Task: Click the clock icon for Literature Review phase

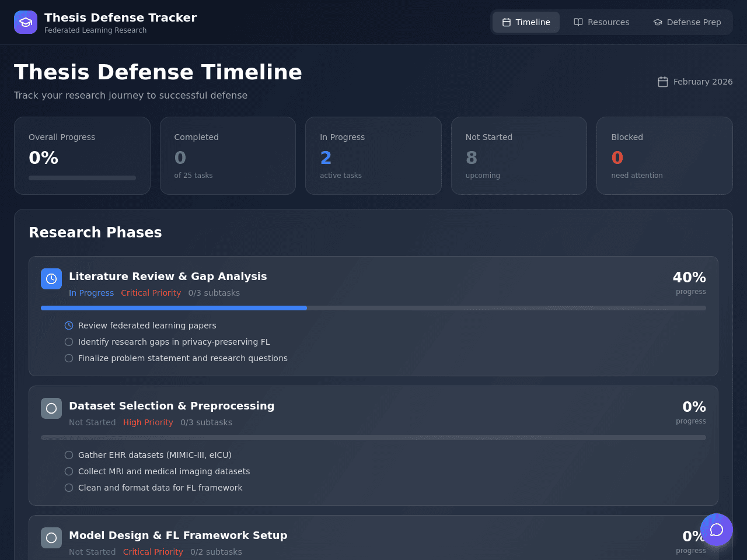Action: coord(51,279)
